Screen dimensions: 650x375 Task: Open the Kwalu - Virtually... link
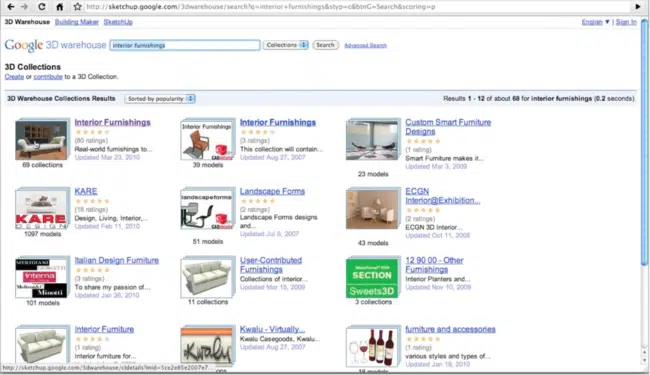[x=272, y=329]
